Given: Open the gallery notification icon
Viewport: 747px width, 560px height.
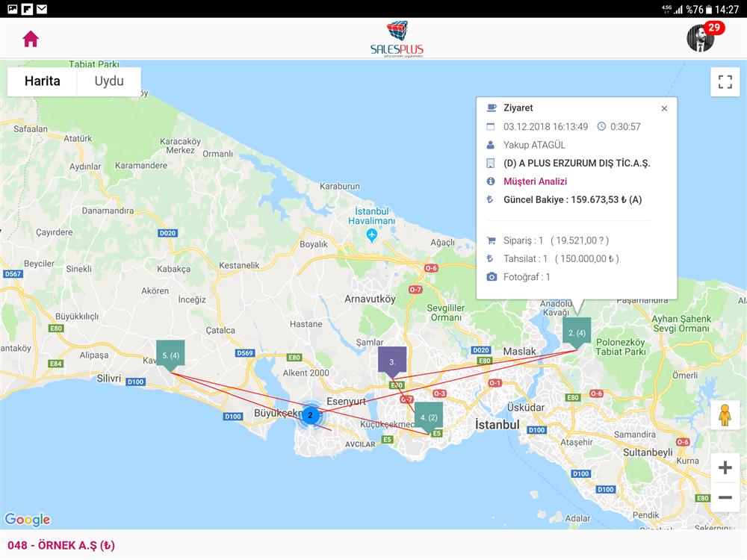Looking at the screenshot, I should (x=13, y=9).
